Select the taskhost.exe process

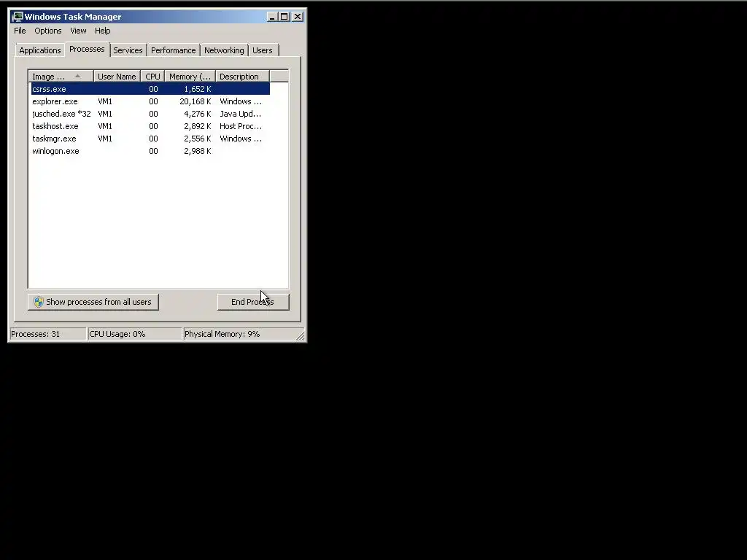150,126
